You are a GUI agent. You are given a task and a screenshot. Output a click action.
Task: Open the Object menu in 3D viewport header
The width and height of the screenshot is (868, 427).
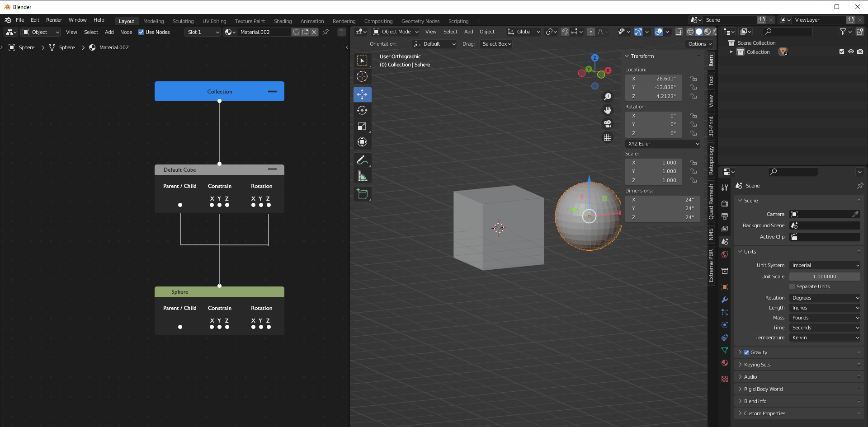pos(487,32)
